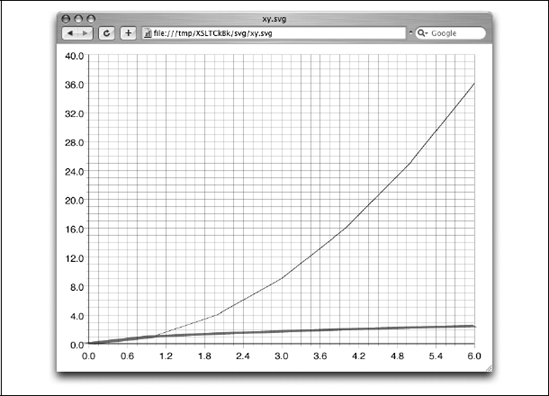Click the y-axis label "16.0"
The width and height of the screenshot is (549, 396).
pos(74,229)
